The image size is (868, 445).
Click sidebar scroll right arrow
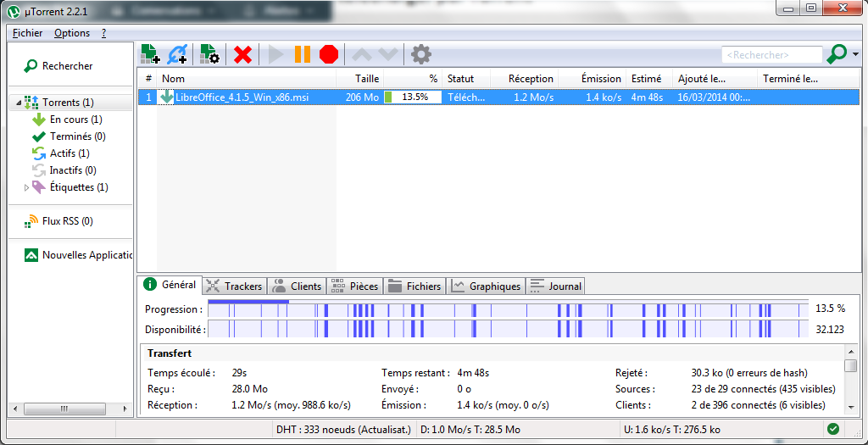125,409
